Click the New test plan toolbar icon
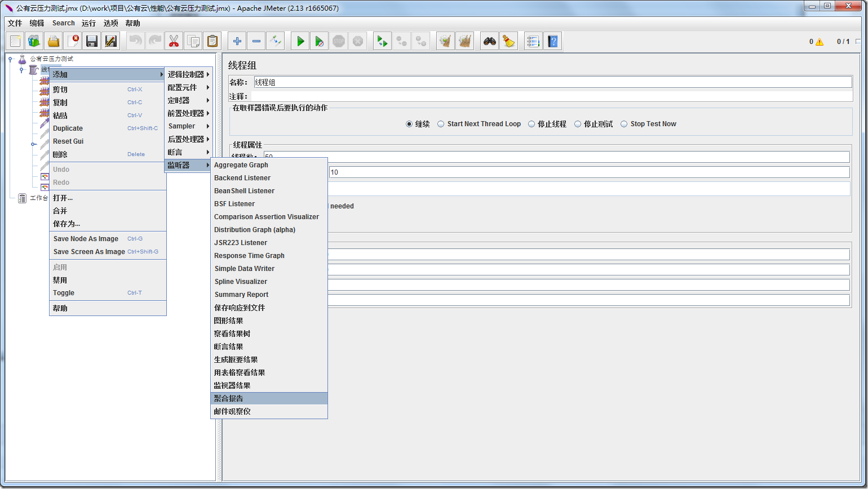This screenshot has width=868, height=489. pyautogui.click(x=15, y=41)
